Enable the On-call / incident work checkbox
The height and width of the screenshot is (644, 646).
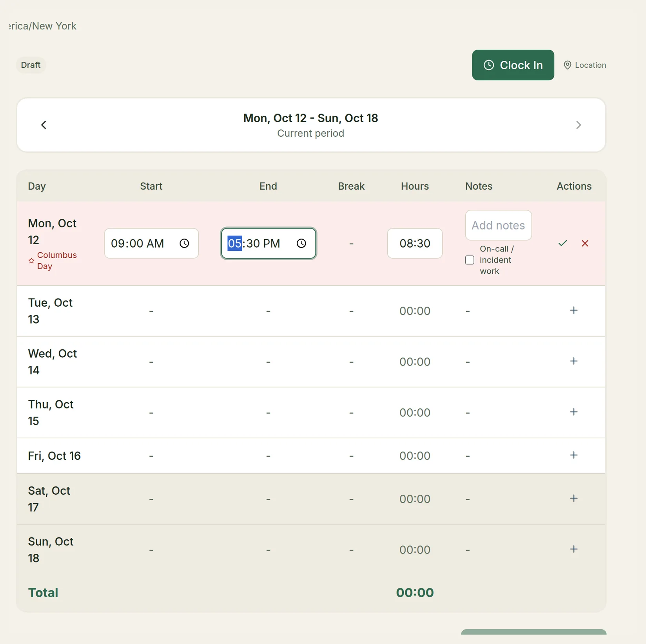tap(470, 260)
